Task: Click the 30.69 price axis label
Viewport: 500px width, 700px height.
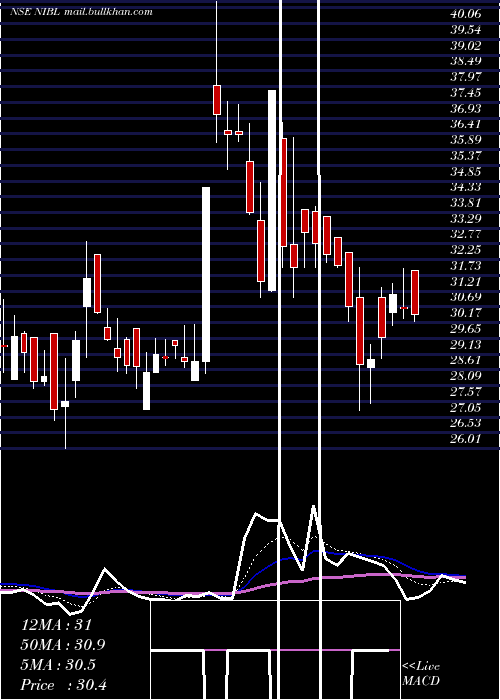Action: click(466, 297)
